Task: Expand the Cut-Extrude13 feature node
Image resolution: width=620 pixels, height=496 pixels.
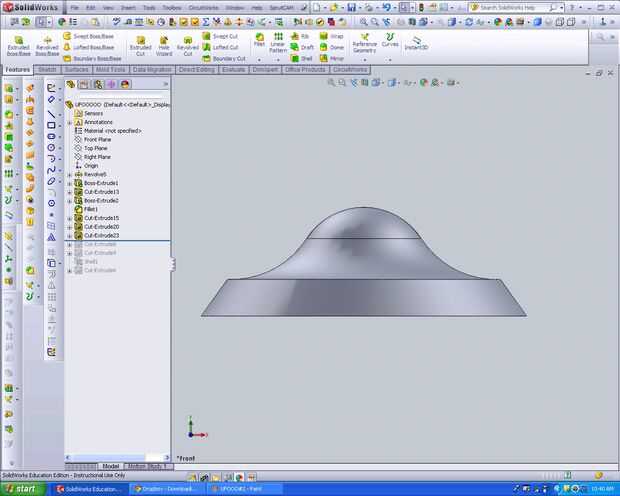Action: (70, 192)
